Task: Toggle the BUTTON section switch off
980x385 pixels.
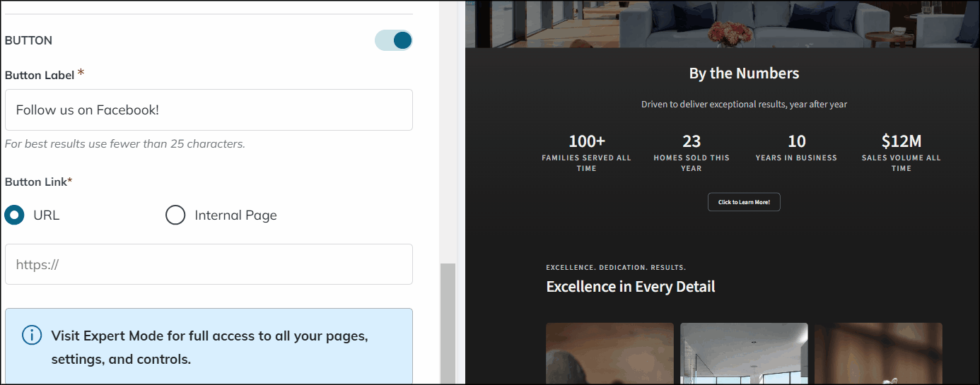Action: coord(393,40)
